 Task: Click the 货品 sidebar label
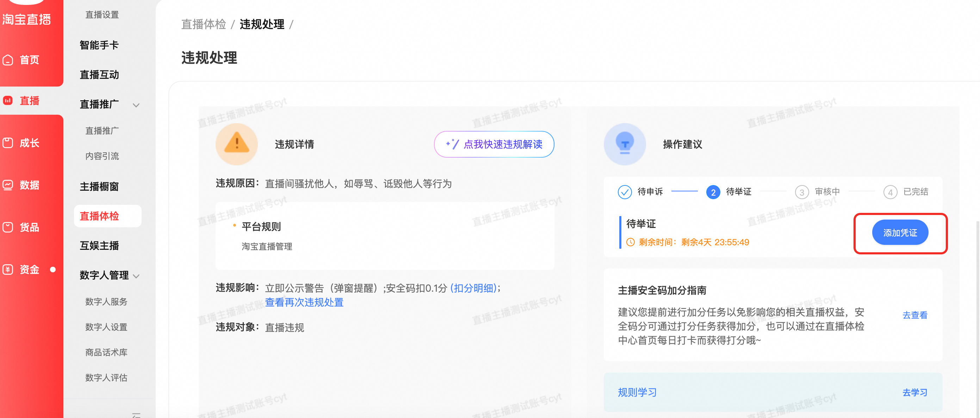click(29, 227)
